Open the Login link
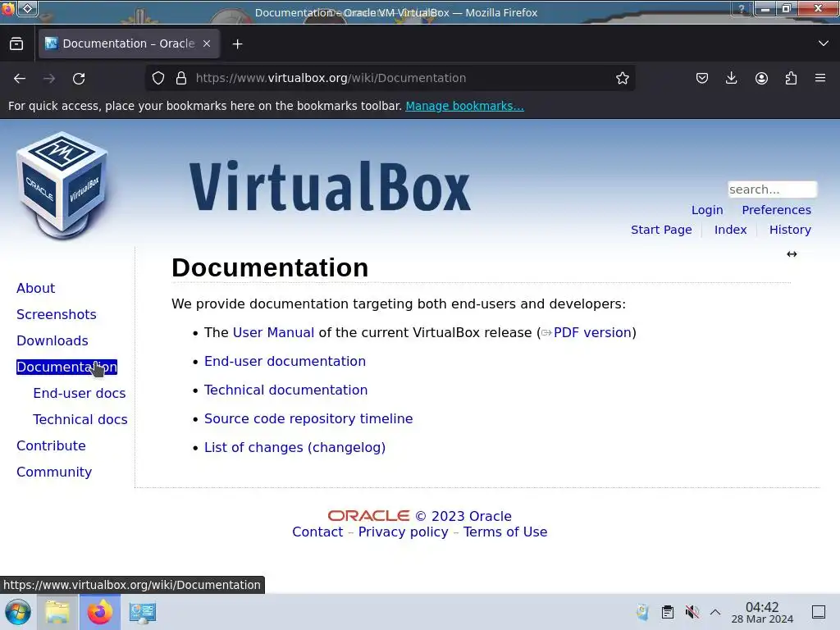 pyautogui.click(x=707, y=210)
